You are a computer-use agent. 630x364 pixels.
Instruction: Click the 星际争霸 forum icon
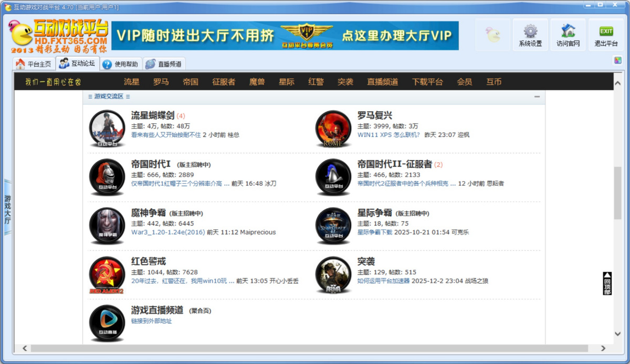point(333,226)
